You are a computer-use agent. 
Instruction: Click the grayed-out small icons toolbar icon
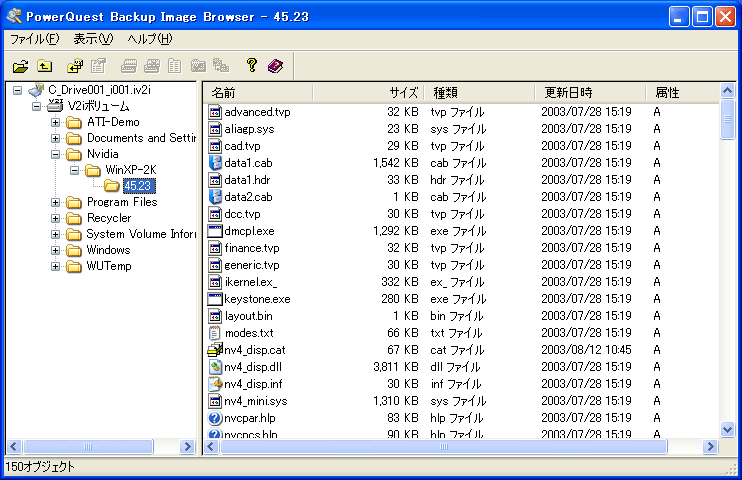[221, 66]
